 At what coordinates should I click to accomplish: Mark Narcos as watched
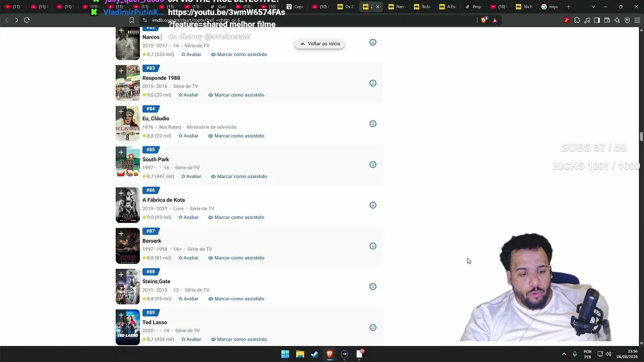pyautogui.click(x=239, y=54)
